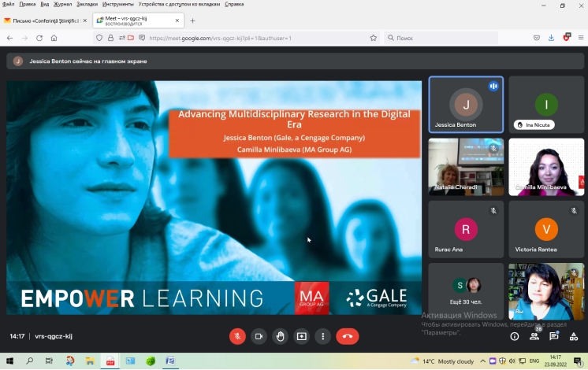Select your own video tile 'Вы'

tap(546, 291)
